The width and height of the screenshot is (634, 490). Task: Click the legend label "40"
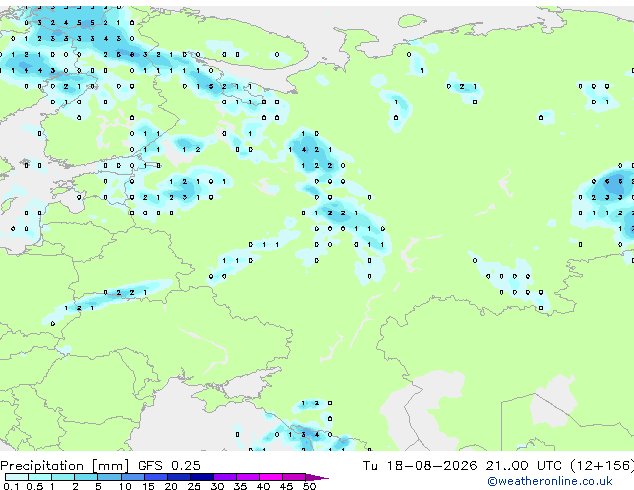(263, 486)
